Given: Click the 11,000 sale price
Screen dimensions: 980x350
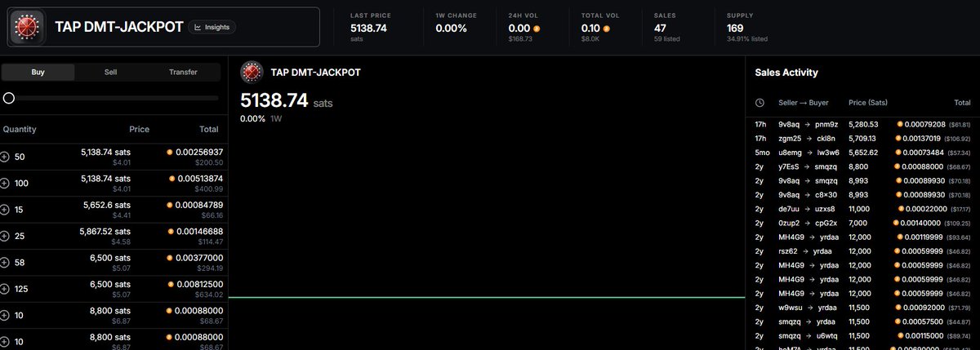Looking at the screenshot, I should [860, 209].
